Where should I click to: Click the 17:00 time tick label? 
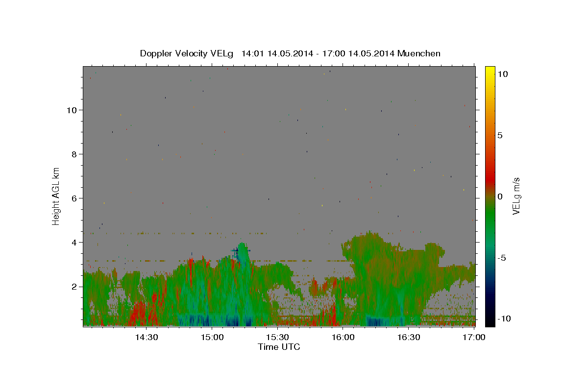pyautogui.click(x=474, y=337)
